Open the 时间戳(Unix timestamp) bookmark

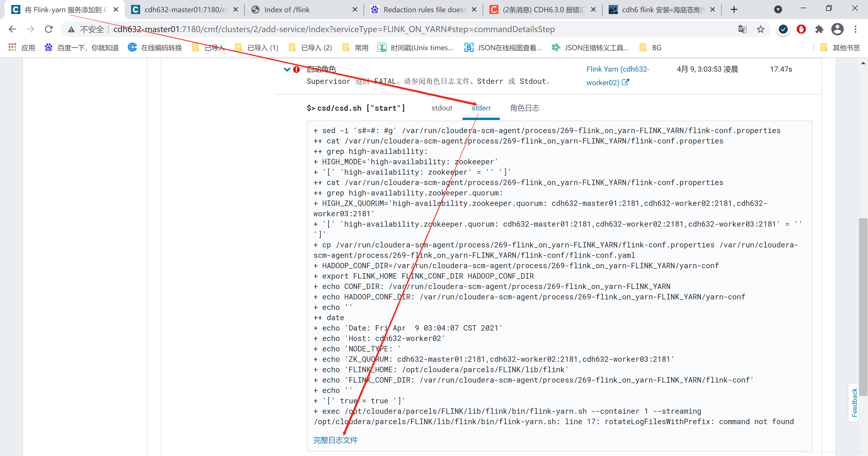(415, 47)
